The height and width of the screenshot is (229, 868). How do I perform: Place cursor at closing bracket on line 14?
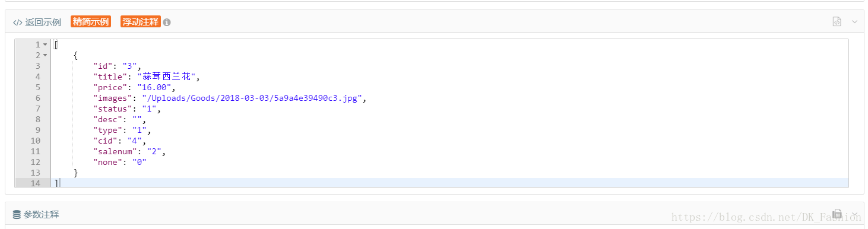[56, 183]
